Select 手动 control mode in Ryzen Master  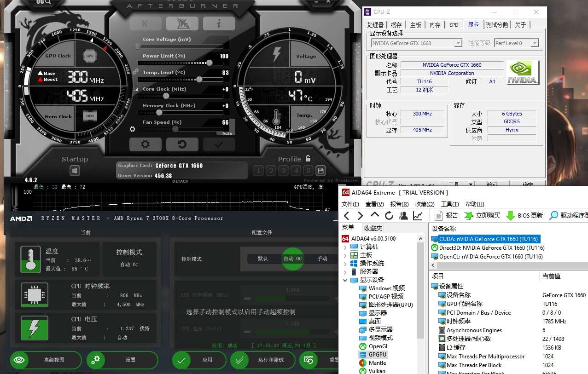pyautogui.click(x=322, y=259)
